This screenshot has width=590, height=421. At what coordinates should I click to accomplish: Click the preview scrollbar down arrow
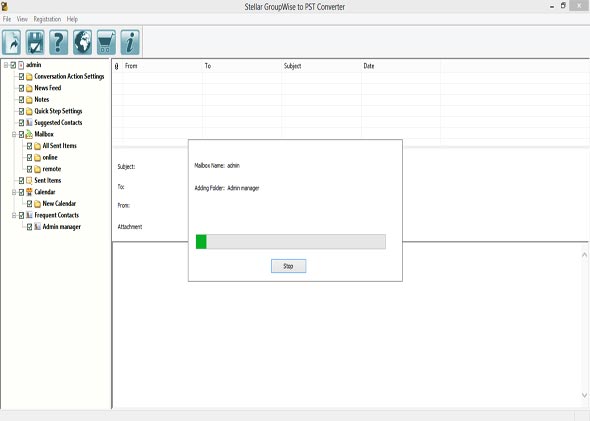(x=584, y=395)
